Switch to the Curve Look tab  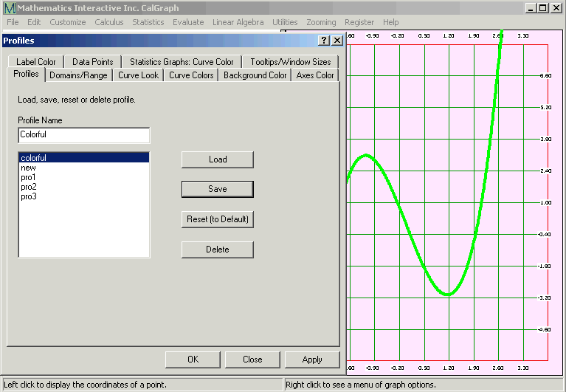pos(138,75)
